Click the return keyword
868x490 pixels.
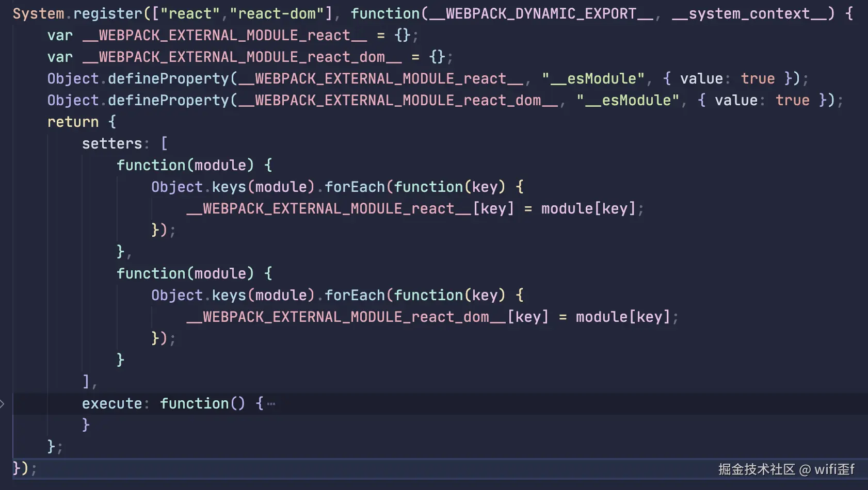[73, 122]
